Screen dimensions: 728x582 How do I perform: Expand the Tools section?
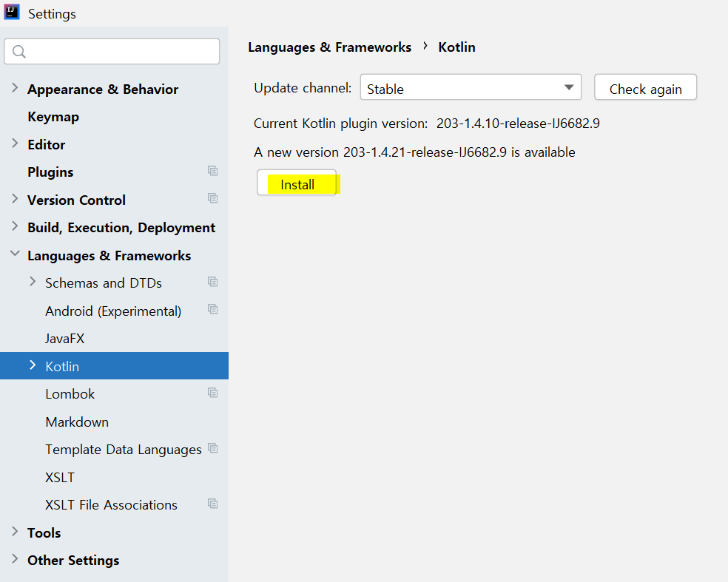[x=15, y=532]
